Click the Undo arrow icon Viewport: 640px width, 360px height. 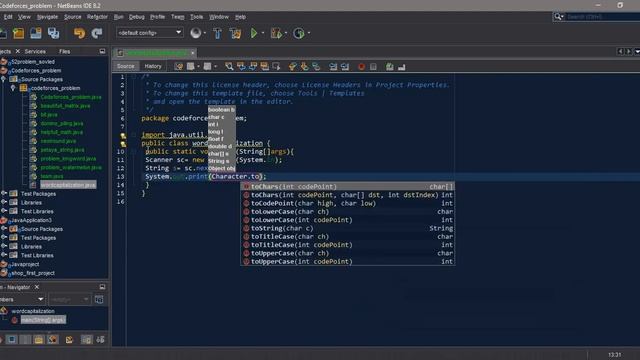click(x=79, y=33)
